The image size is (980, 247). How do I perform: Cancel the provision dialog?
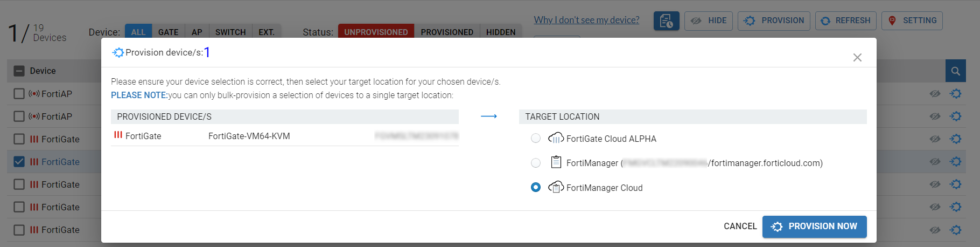[x=740, y=227]
